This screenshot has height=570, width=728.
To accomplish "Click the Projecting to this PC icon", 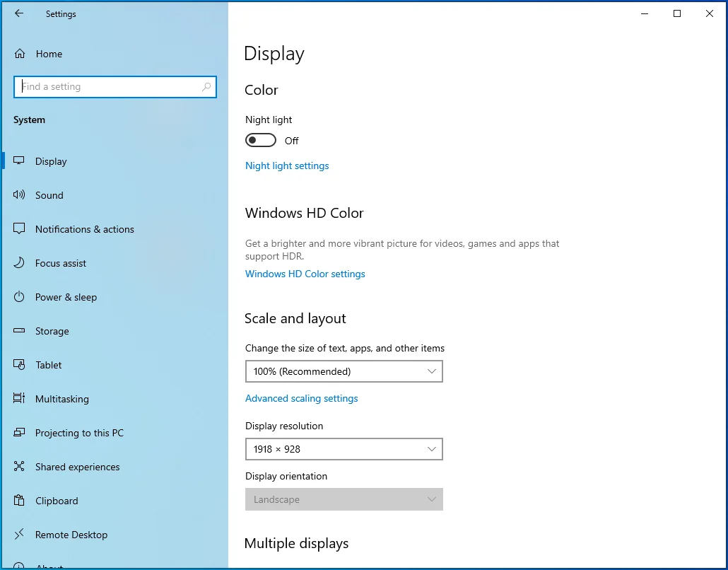I will (x=19, y=433).
